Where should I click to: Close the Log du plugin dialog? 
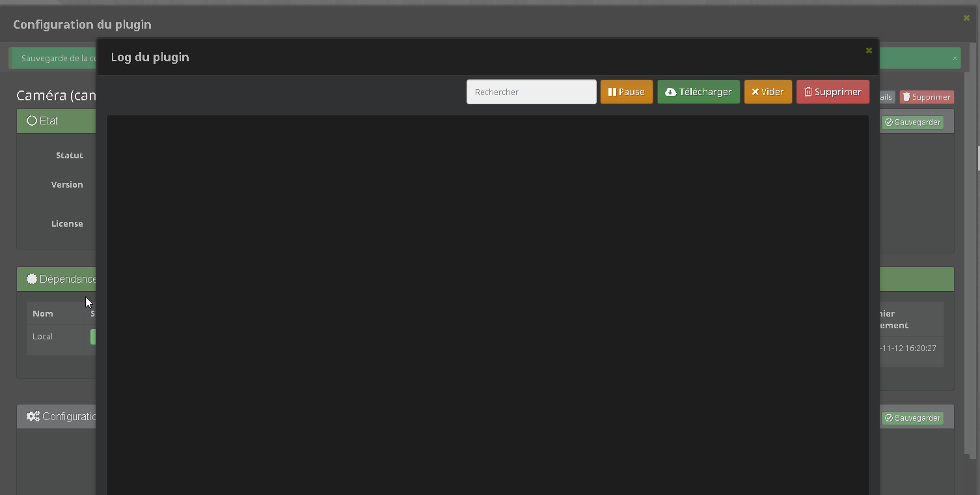(x=869, y=50)
